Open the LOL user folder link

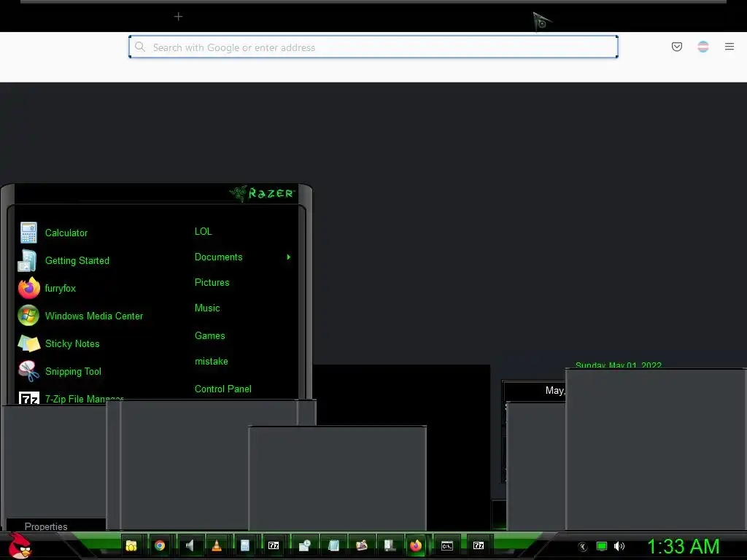(x=203, y=231)
